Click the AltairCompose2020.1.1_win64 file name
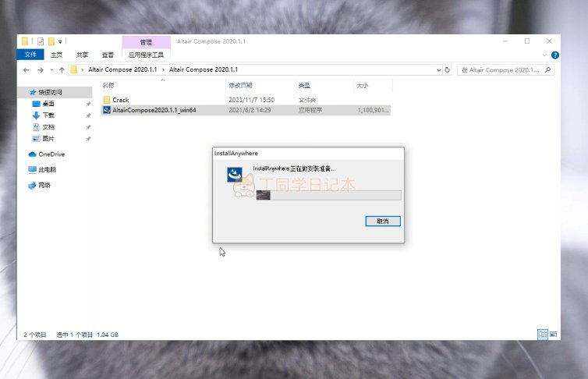 pos(154,110)
